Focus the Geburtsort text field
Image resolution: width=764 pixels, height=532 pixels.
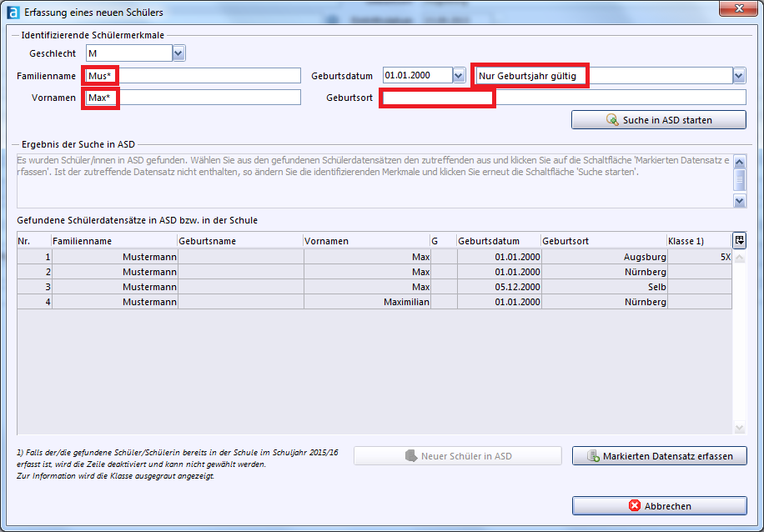[x=563, y=98]
